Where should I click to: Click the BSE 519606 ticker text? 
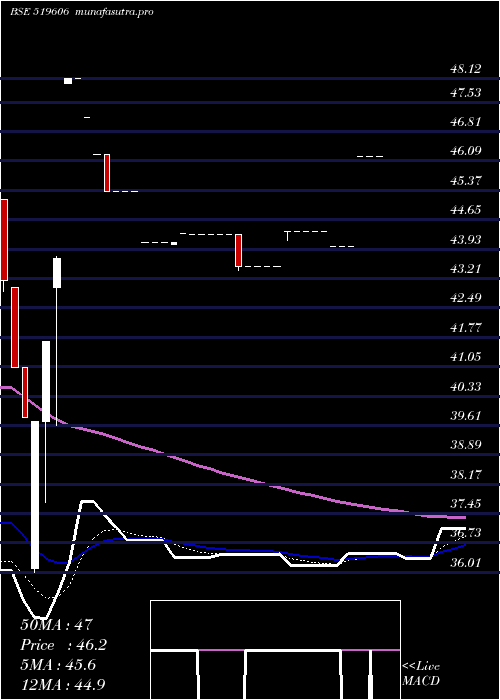pyautogui.click(x=39, y=12)
